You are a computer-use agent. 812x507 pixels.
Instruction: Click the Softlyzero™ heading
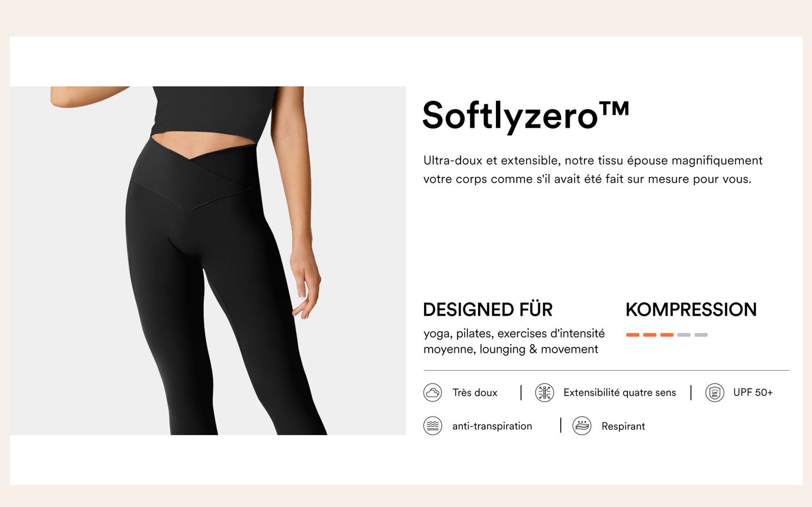pos(526,115)
